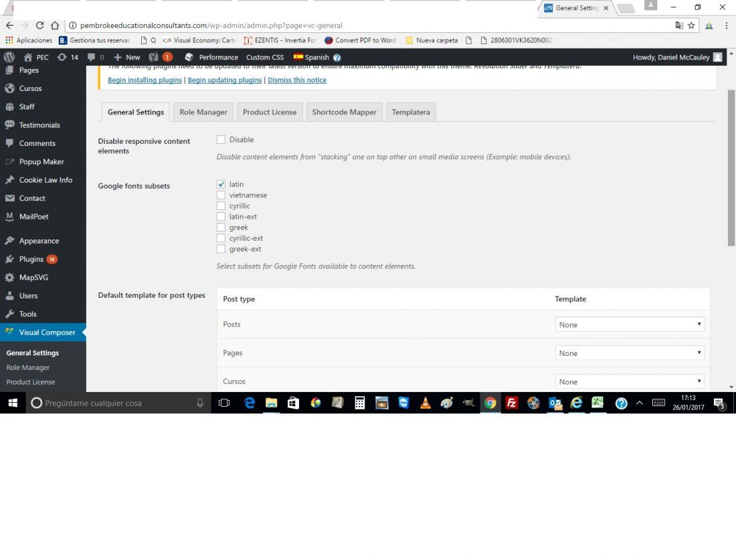This screenshot has width=736, height=560.
Task: Open Chrome menu three dots
Action: pyautogui.click(x=726, y=25)
